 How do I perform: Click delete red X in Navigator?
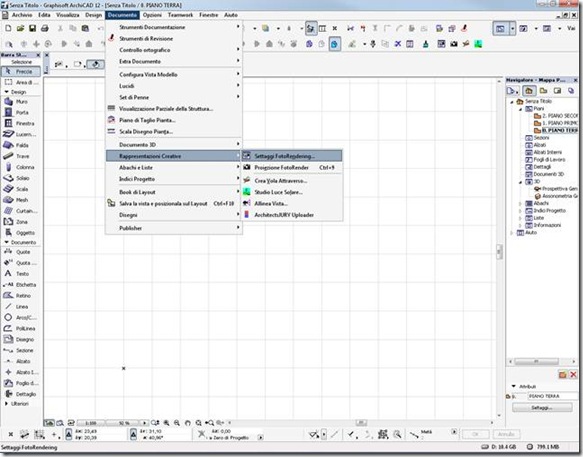pos(573,374)
